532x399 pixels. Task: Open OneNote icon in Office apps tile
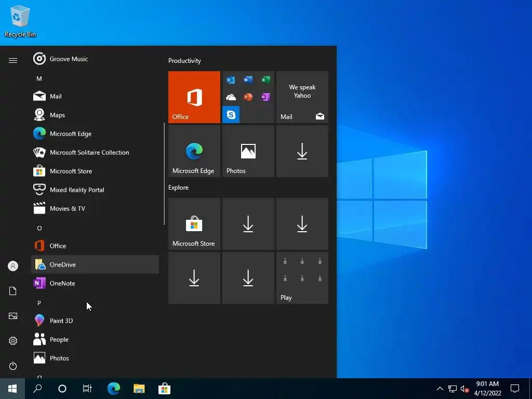pyautogui.click(x=265, y=97)
